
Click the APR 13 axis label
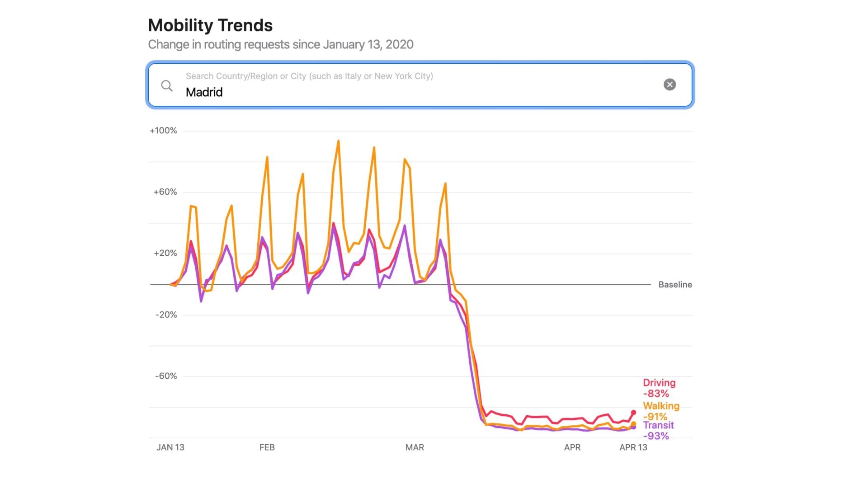pyautogui.click(x=633, y=447)
